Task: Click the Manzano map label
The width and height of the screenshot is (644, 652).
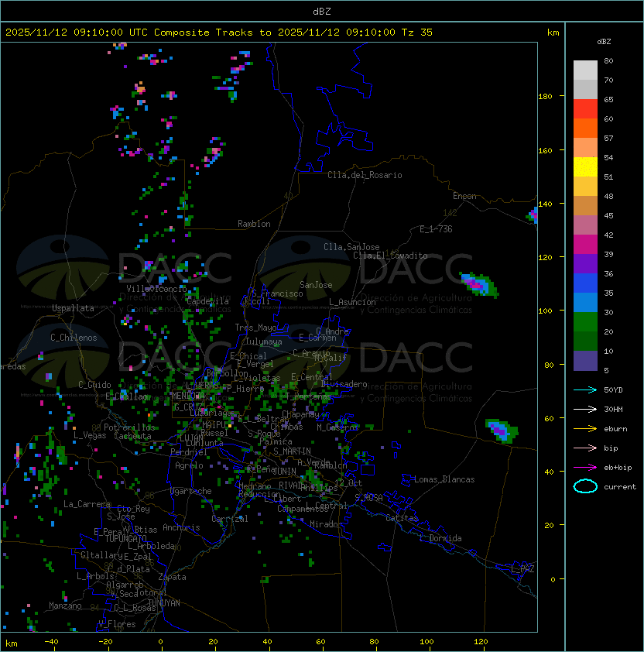Action: [x=65, y=606]
